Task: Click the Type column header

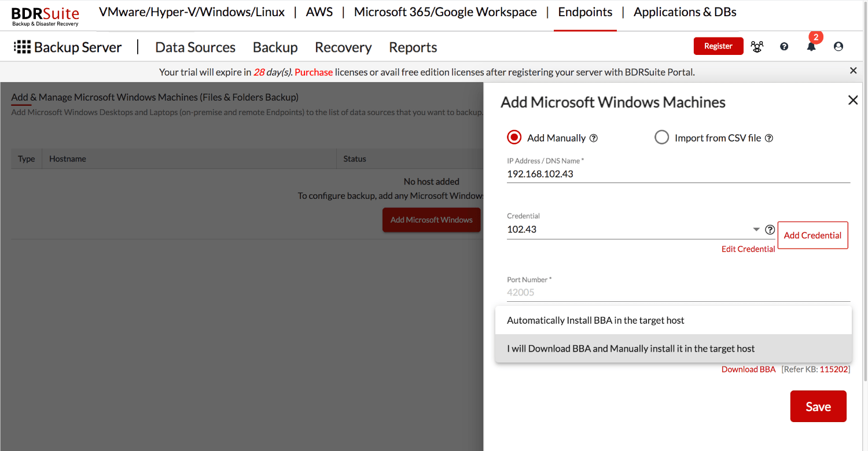Action: pyautogui.click(x=27, y=159)
